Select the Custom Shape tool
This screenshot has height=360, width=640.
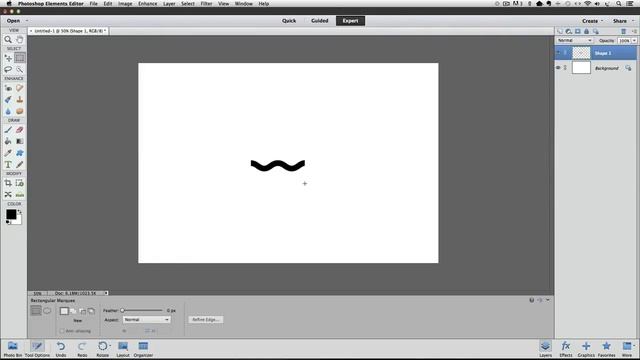[20, 153]
